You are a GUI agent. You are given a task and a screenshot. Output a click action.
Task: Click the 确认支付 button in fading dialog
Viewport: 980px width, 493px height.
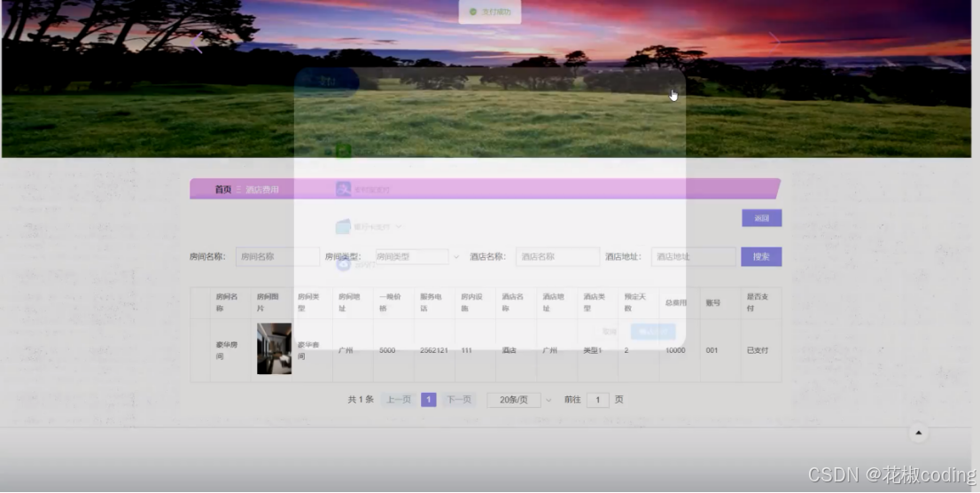click(x=652, y=332)
